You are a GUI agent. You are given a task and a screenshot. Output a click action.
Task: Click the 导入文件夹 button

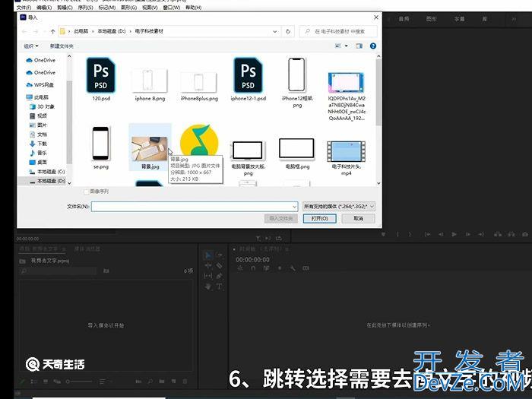tap(281, 218)
